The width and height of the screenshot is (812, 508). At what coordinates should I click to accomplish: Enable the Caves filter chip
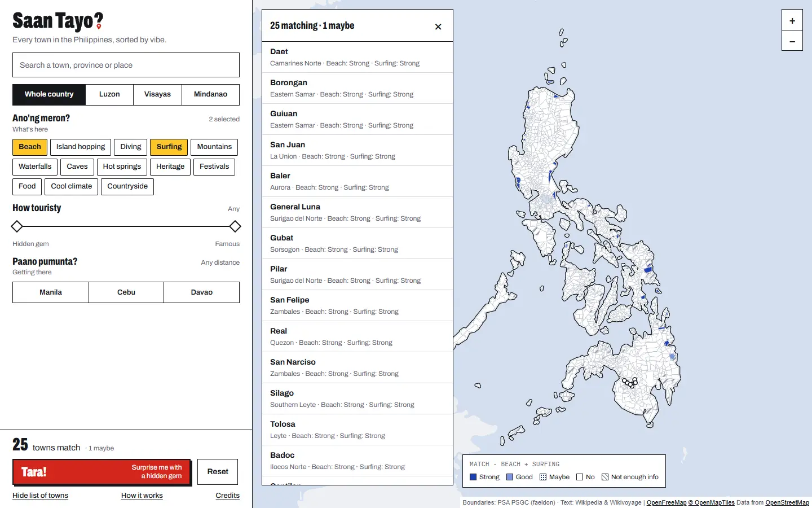point(77,167)
